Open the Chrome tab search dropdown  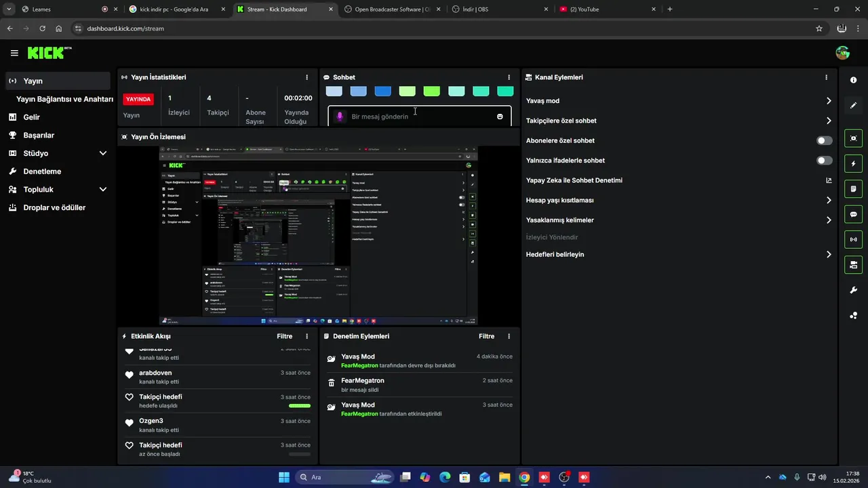9,9
